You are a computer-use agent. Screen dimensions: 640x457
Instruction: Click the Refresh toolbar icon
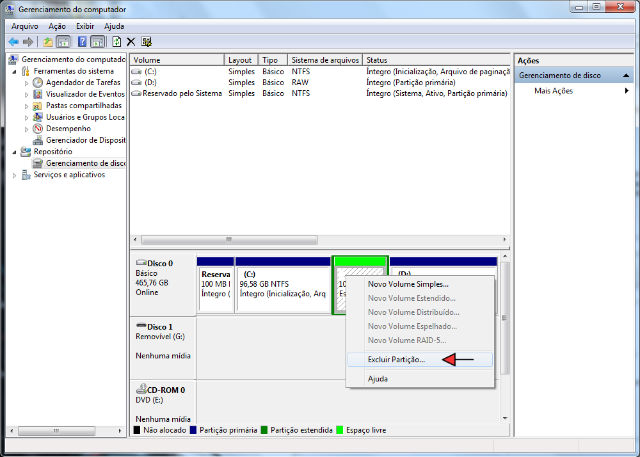coord(117,42)
